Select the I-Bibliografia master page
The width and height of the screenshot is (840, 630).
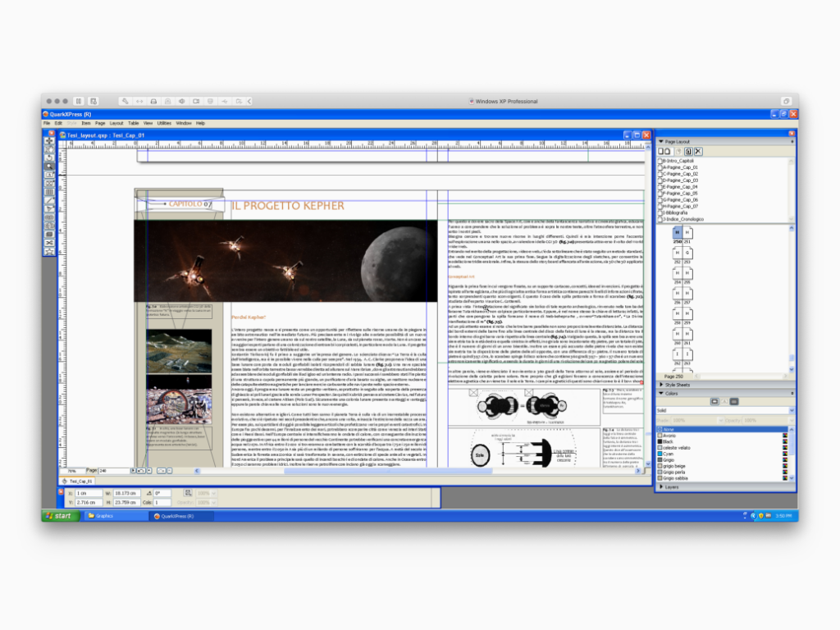pos(674,212)
